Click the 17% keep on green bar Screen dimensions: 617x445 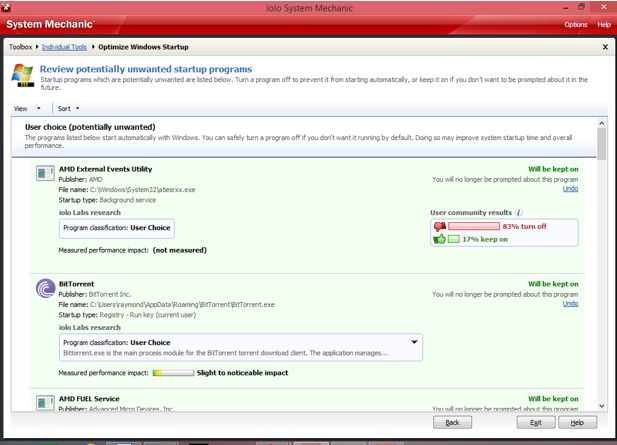[x=454, y=239]
